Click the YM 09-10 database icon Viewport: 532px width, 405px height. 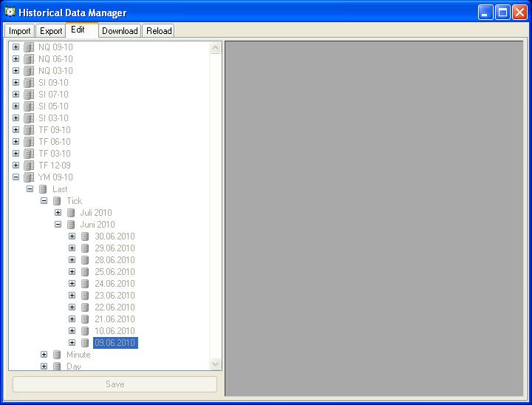(x=29, y=177)
